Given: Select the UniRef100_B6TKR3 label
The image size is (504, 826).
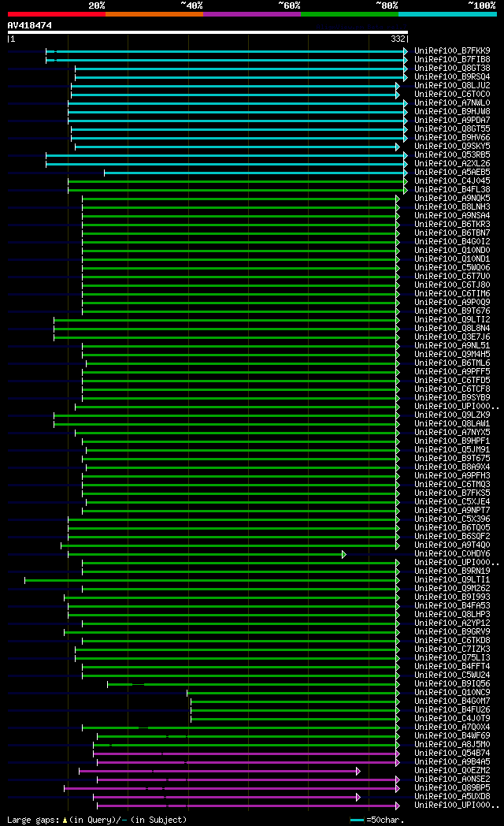Looking at the screenshot, I should tap(452, 225).
